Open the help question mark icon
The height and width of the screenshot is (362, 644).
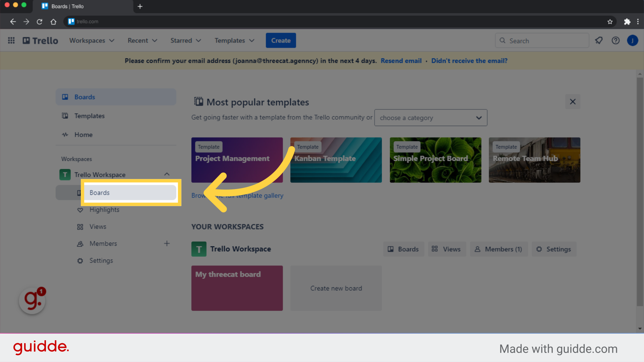pos(615,40)
